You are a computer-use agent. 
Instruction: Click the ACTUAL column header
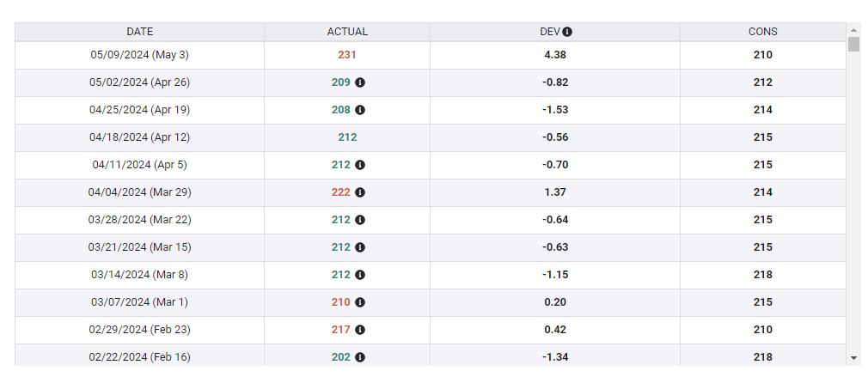pos(347,32)
